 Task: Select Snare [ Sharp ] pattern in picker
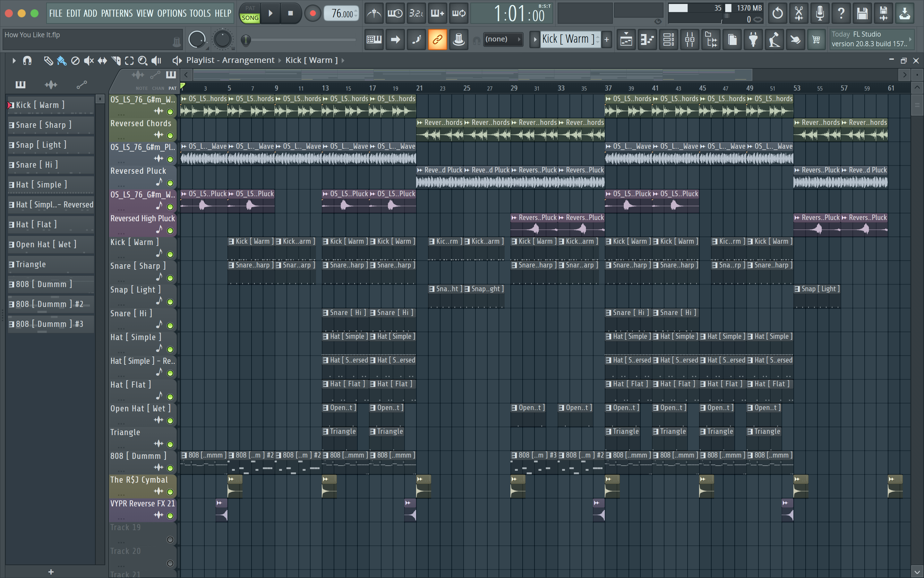pyautogui.click(x=51, y=125)
